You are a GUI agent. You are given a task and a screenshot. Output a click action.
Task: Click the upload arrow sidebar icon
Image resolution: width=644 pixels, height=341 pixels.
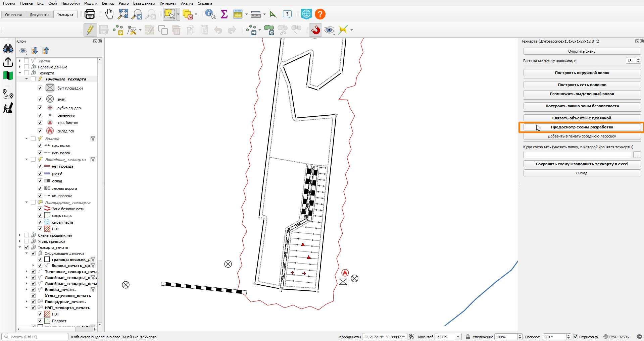8,62
